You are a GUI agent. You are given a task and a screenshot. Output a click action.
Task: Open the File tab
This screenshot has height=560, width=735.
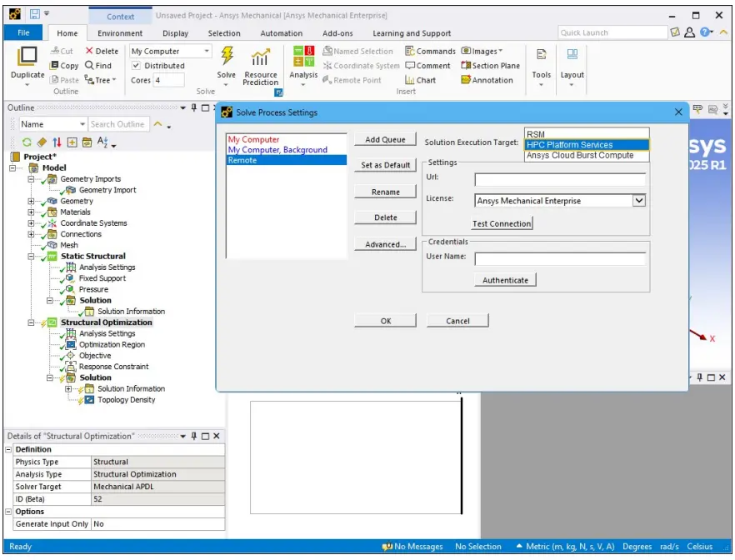[23, 32]
